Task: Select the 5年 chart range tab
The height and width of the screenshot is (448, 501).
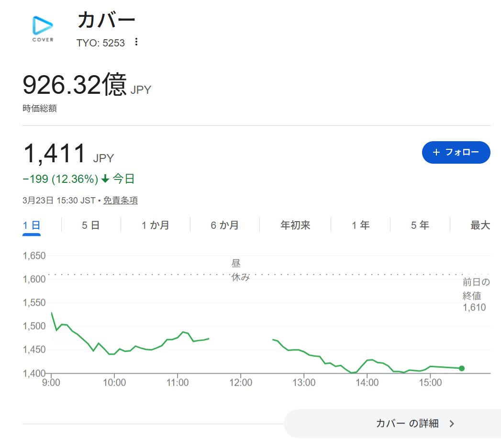Action: coord(420,225)
